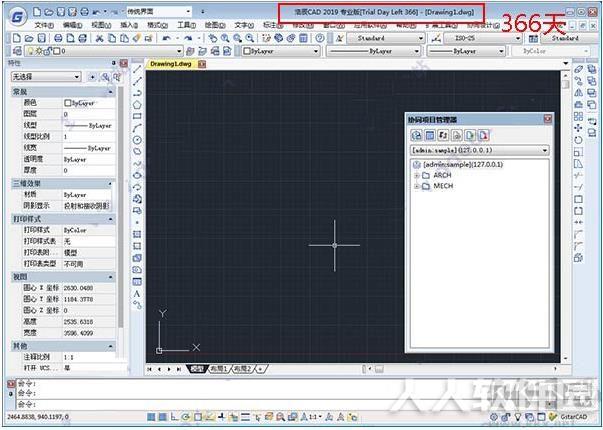Switch to the 布局2 layout tab
This screenshot has height=430, width=603.
[x=242, y=369]
